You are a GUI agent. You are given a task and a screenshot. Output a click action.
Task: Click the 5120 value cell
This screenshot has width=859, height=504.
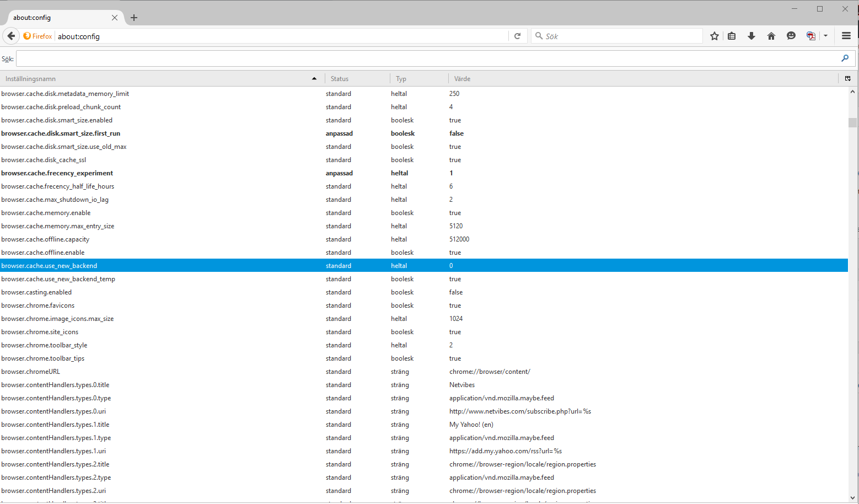click(x=456, y=226)
